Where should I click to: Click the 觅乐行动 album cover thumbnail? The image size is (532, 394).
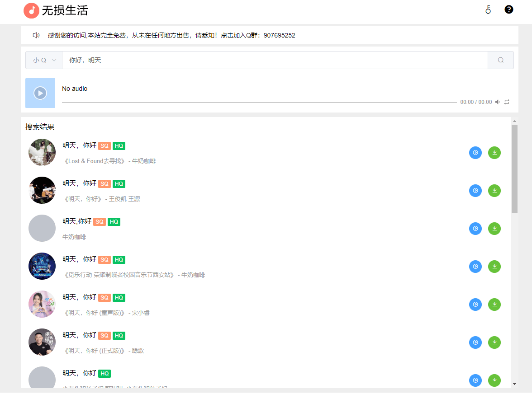tap(42, 266)
